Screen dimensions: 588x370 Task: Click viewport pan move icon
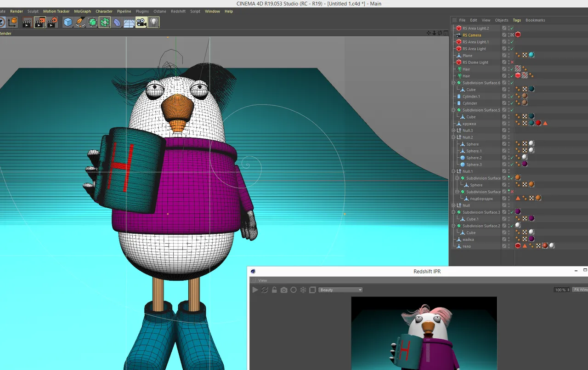[x=429, y=33]
